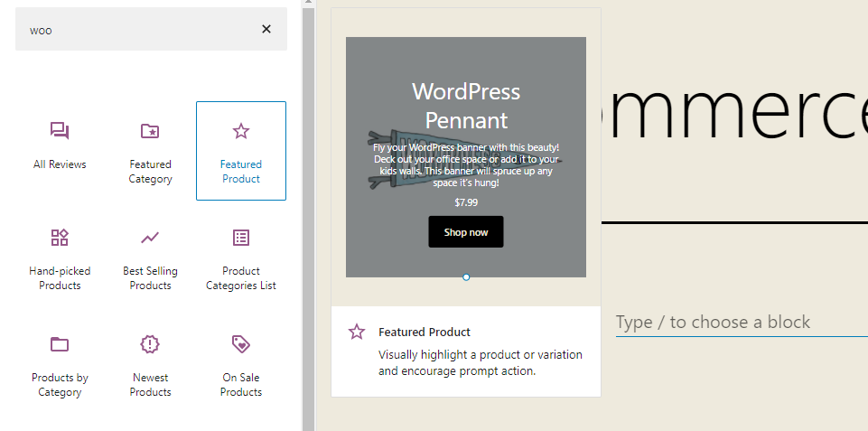Clear the block search with X
868x431 pixels.
coord(266,29)
